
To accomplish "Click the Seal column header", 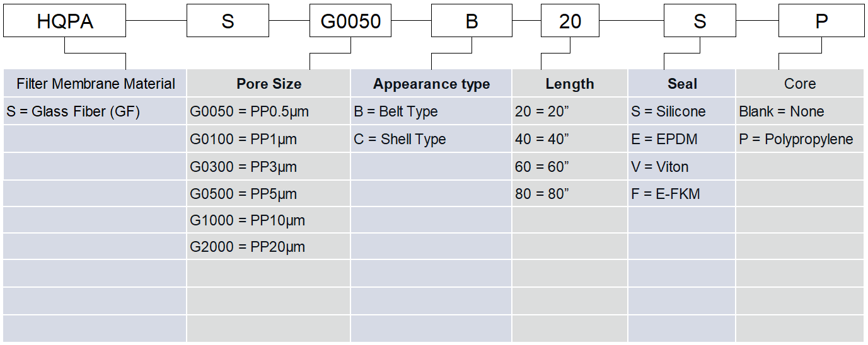I will click(682, 84).
